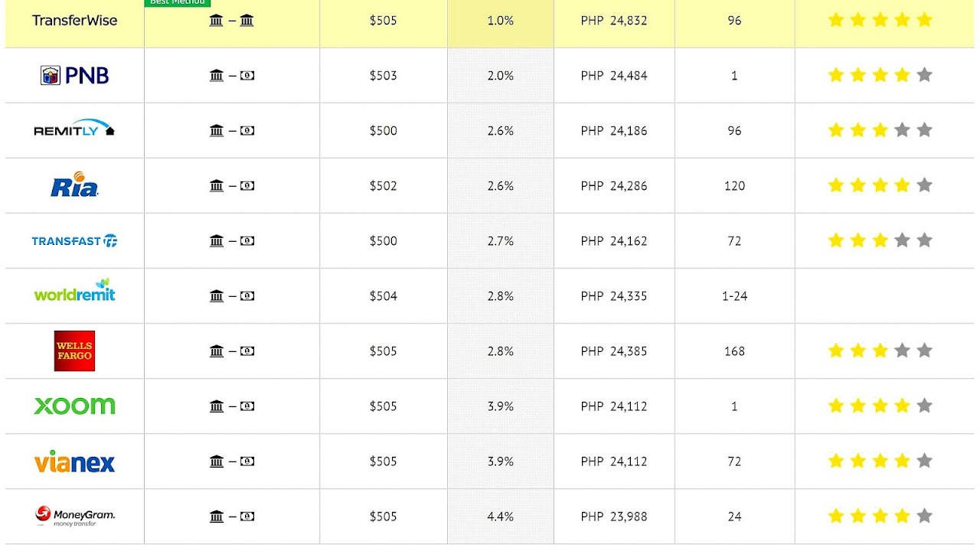Click the 1.0% fee cell for TransferWise

click(501, 21)
